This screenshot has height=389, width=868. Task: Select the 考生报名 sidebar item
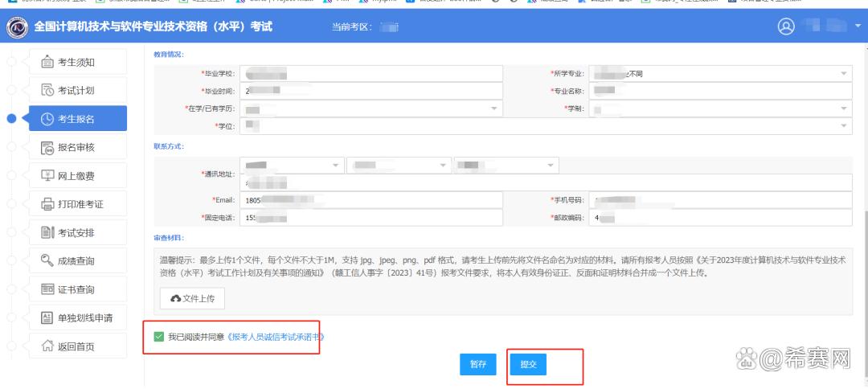tap(77, 118)
